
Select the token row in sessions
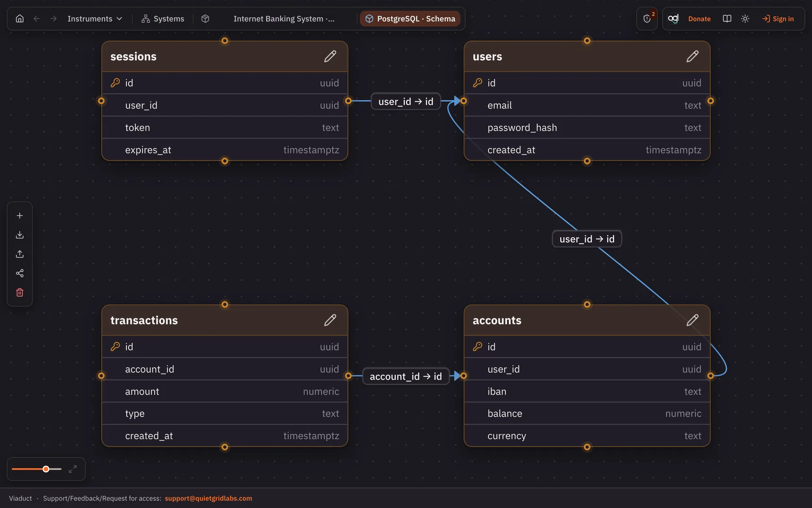(x=225, y=127)
